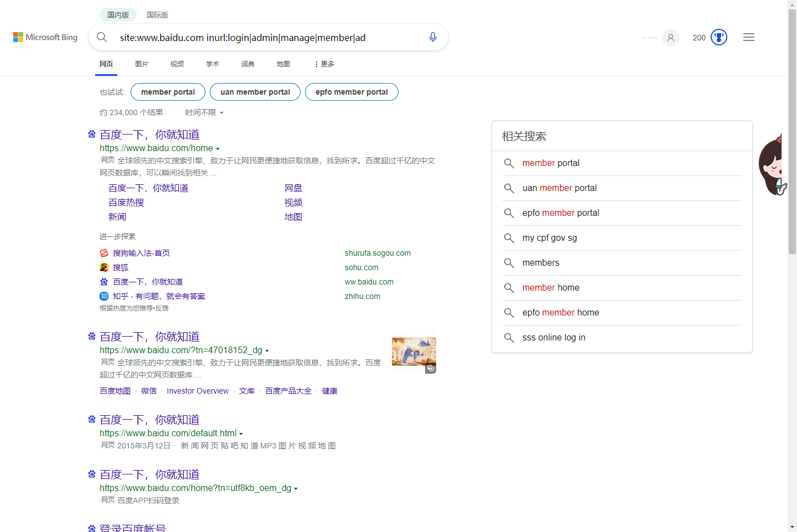Select the 地图 maps tab
The image size is (797, 532).
(x=283, y=64)
